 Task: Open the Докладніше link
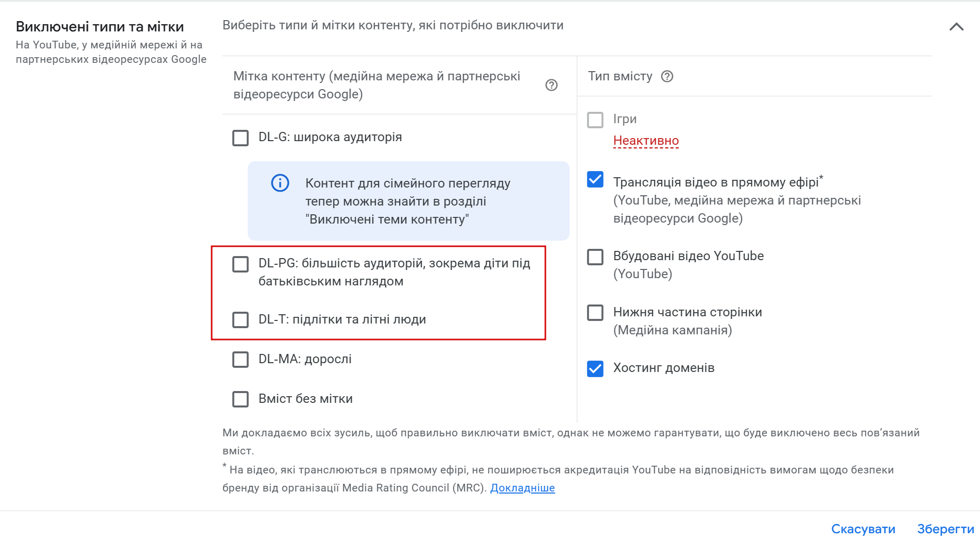click(x=522, y=488)
